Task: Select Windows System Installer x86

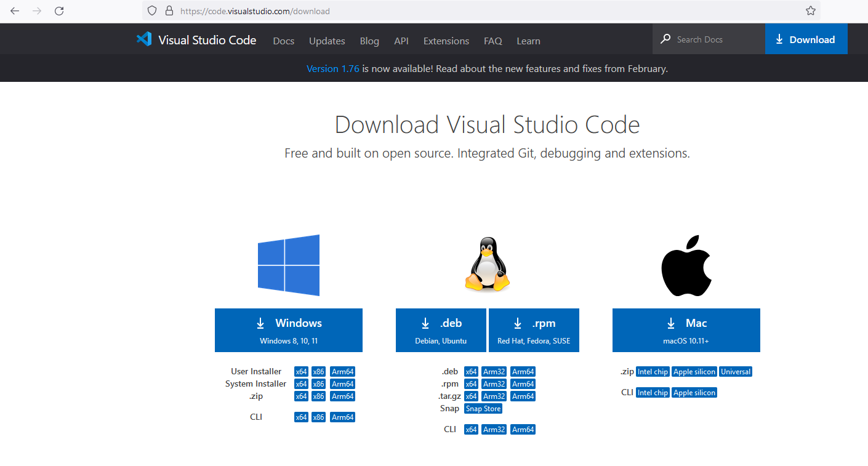Action: point(318,384)
